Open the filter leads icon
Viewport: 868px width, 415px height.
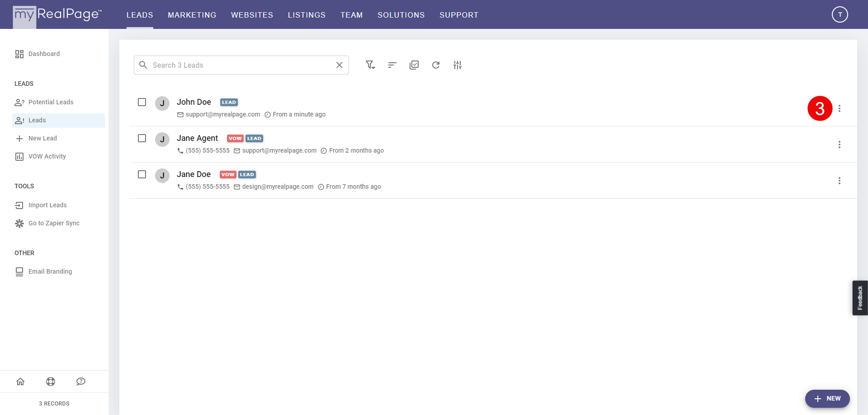(x=370, y=65)
